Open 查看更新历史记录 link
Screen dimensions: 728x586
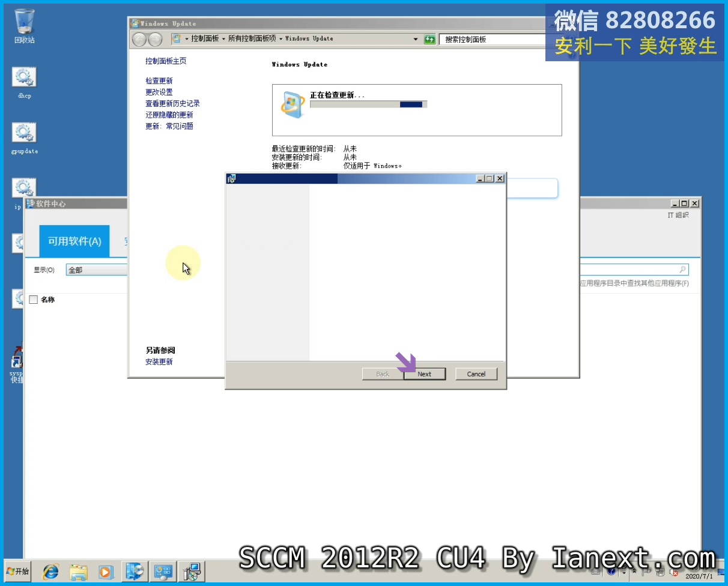[x=172, y=103]
